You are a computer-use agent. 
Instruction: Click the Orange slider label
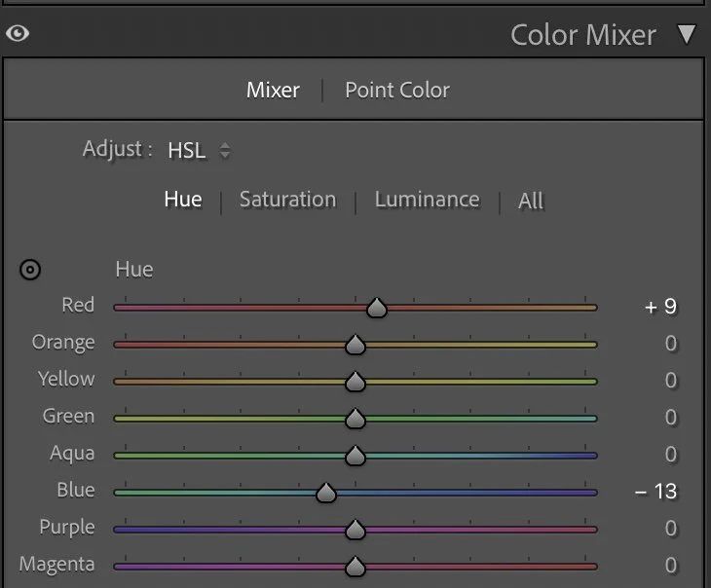click(63, 343)
